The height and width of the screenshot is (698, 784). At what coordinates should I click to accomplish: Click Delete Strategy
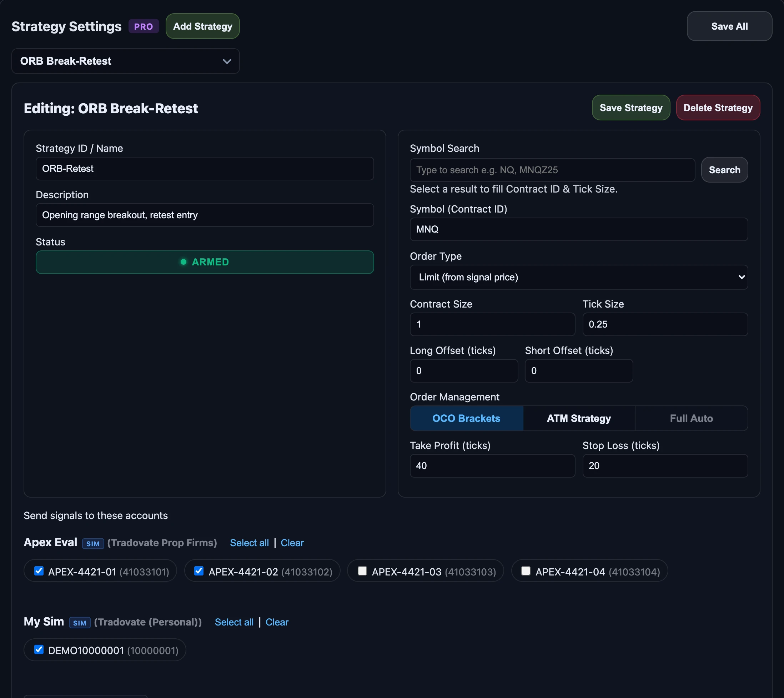point(718,108)
